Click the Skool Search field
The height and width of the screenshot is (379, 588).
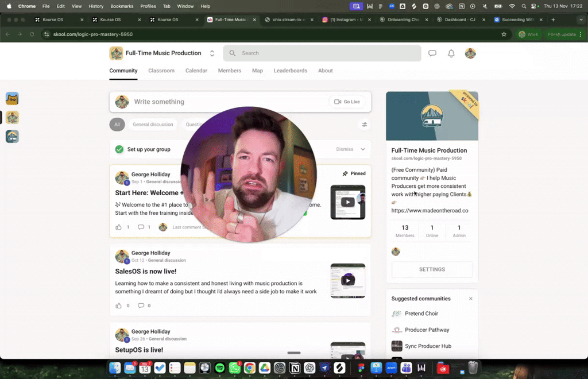coord(322,53)
